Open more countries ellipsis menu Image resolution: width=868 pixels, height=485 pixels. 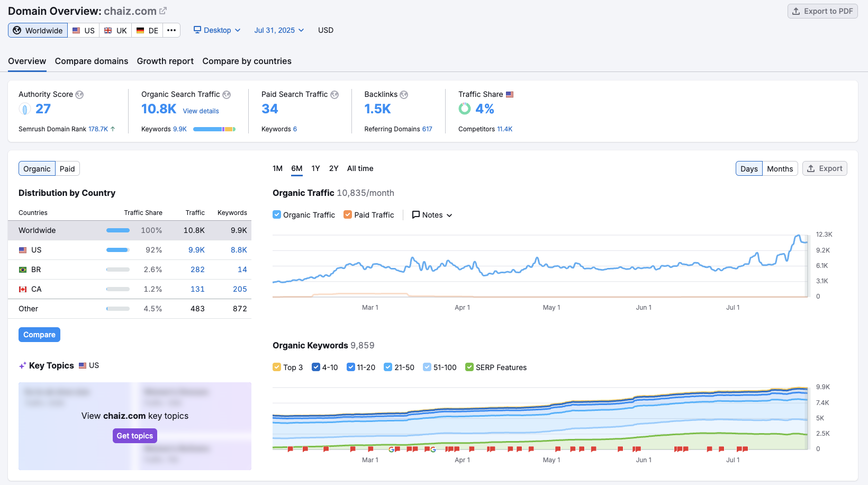pos(171,30)
